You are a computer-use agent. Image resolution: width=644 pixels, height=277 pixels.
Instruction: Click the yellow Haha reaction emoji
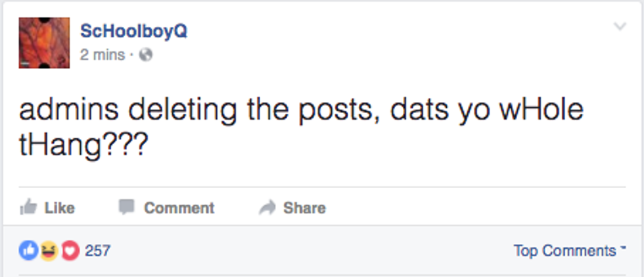click(x=49, y=251)
